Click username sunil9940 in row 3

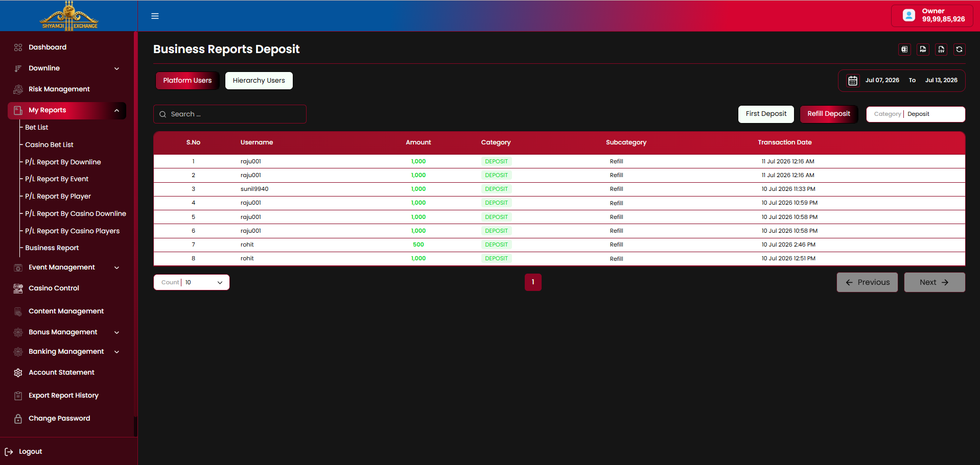(254, 189)
